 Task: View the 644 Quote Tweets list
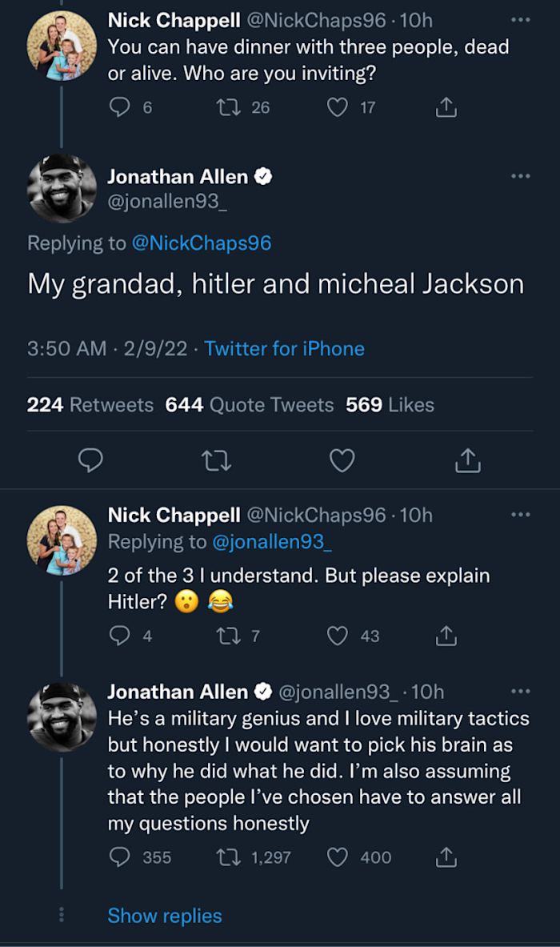point(249,405)
